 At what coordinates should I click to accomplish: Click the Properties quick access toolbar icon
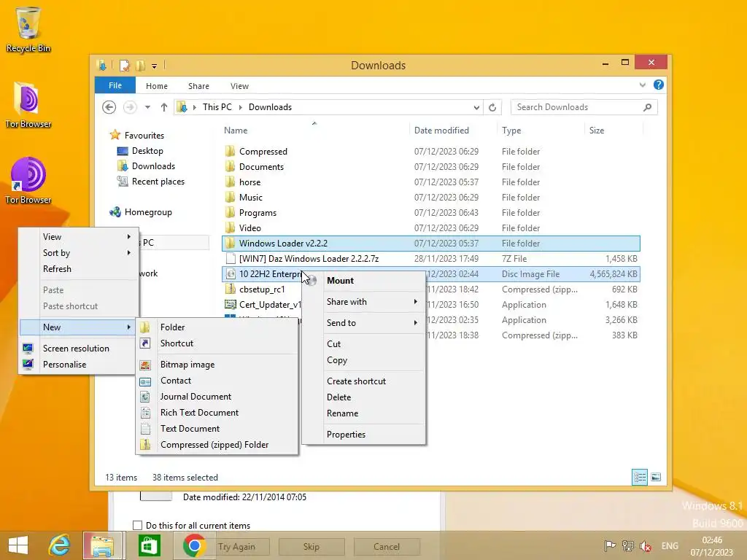click(x=124, y=65)
